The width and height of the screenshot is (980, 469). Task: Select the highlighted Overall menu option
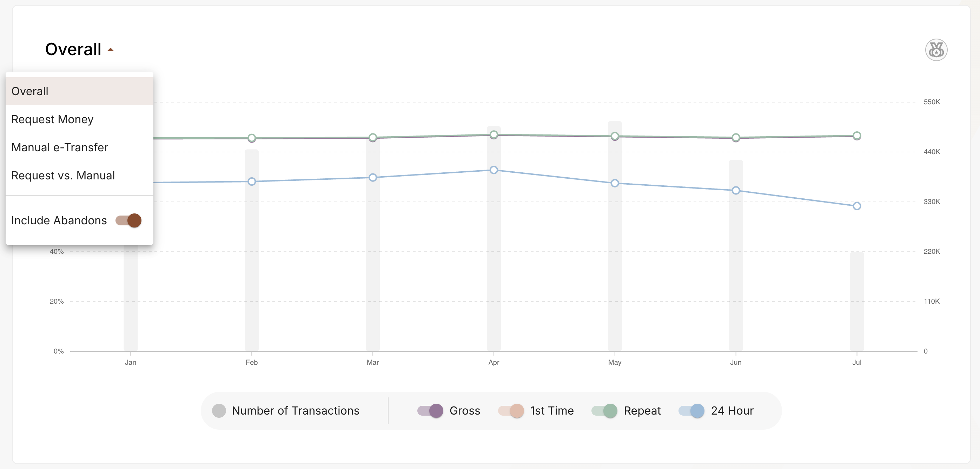(30, 91)
